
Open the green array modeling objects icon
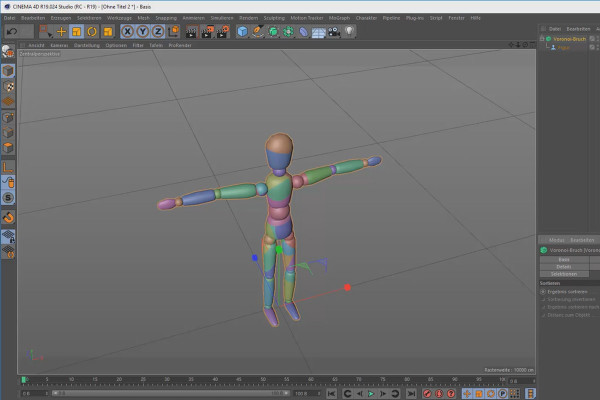288,31
